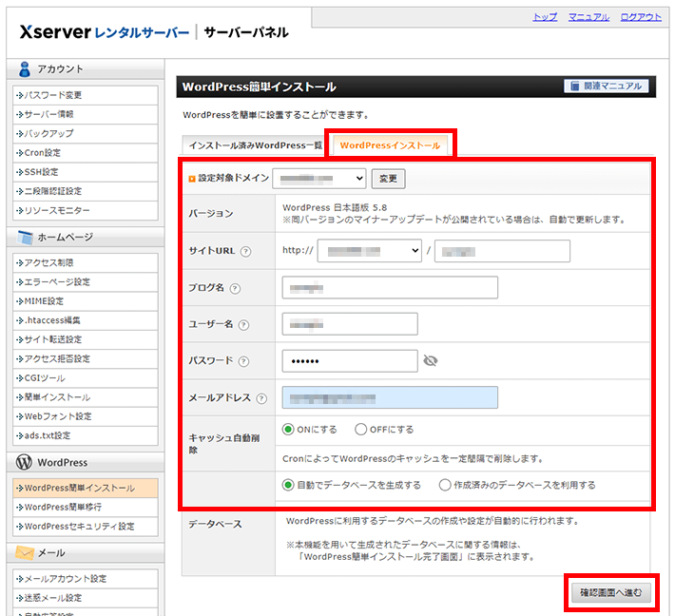Click the メールアドレス input field
The height and width of the screenshot is (616, 675).
tap(390, 397)
